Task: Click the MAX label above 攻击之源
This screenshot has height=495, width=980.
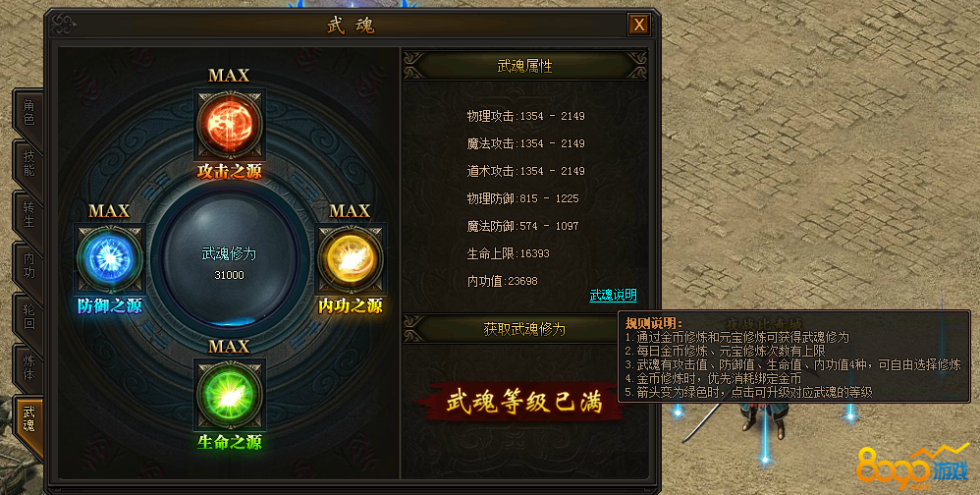Action: pos(229,76)
